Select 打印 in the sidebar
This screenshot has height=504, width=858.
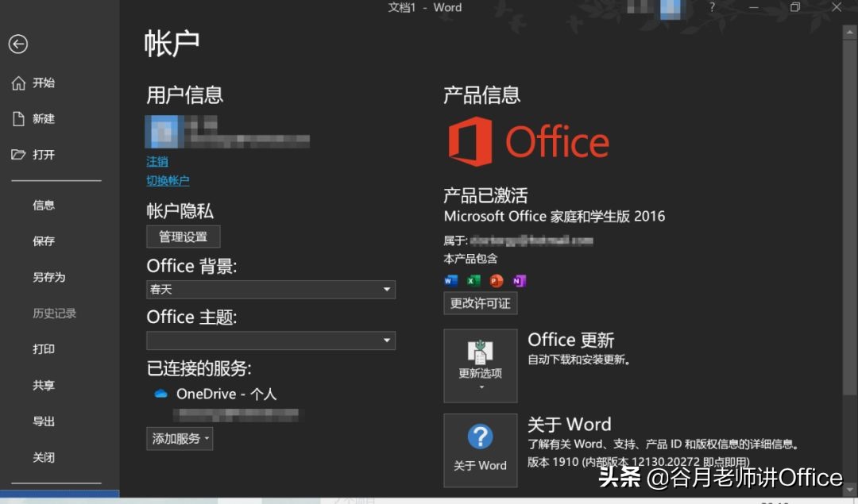coord(43,348)
